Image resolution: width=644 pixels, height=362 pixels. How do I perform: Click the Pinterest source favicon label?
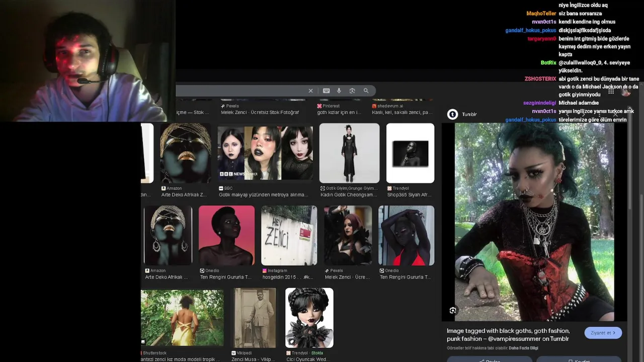pos(329,106)
